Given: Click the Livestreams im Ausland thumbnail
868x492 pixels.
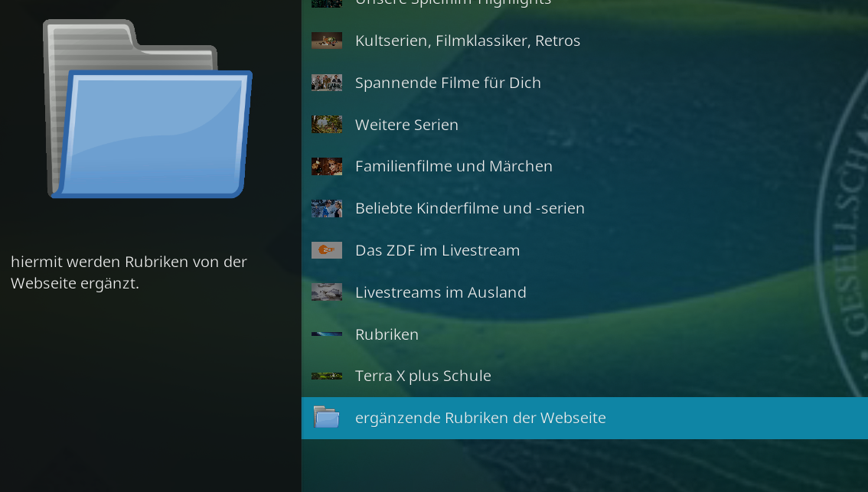Looking at the screenshot, I should [327, 292].
